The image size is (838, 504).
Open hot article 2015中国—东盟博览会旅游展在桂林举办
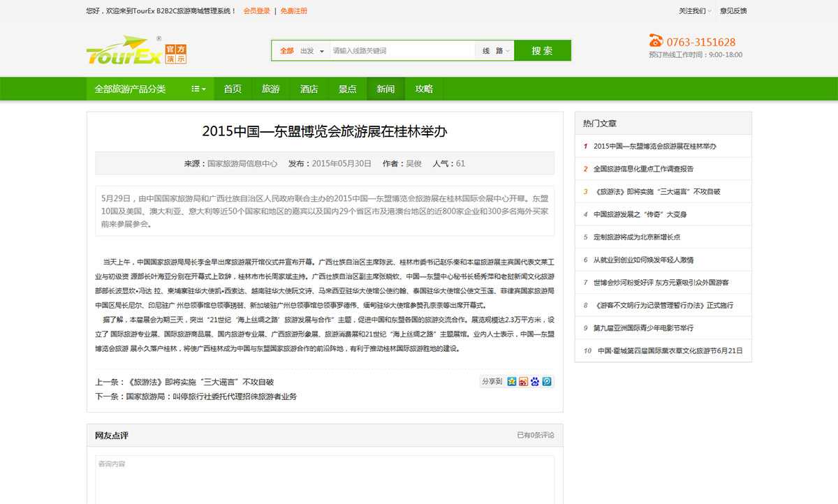[655, 146]
